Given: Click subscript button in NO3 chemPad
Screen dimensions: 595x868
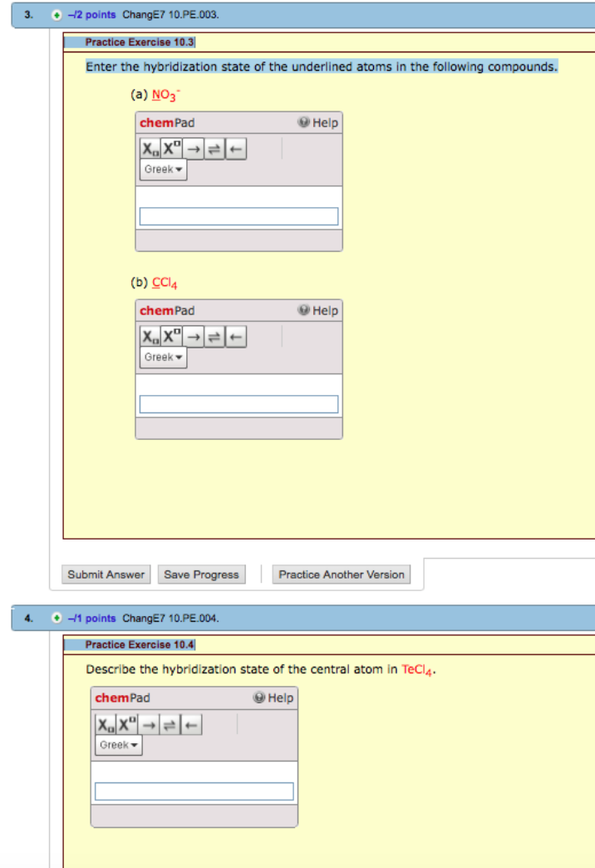Looking at the screenshot, I should click(x=150, y=150).
